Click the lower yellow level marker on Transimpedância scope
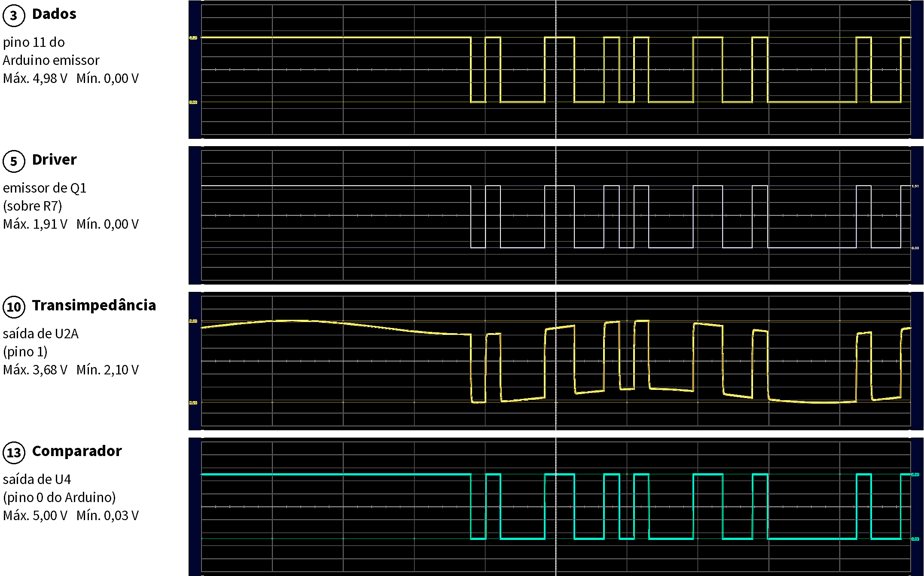 pyautogui.click(x=193, y=403)
